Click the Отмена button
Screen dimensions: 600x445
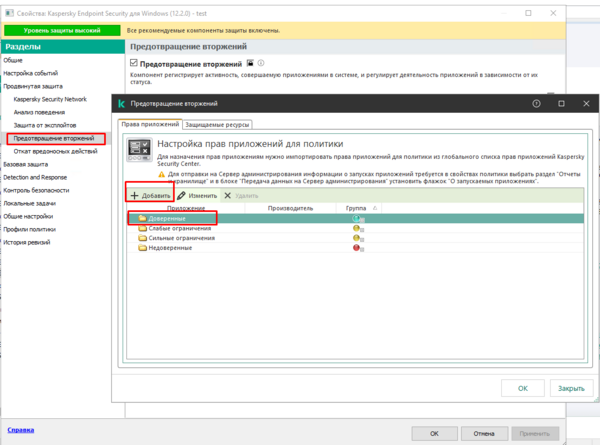[x=484, y=434]
